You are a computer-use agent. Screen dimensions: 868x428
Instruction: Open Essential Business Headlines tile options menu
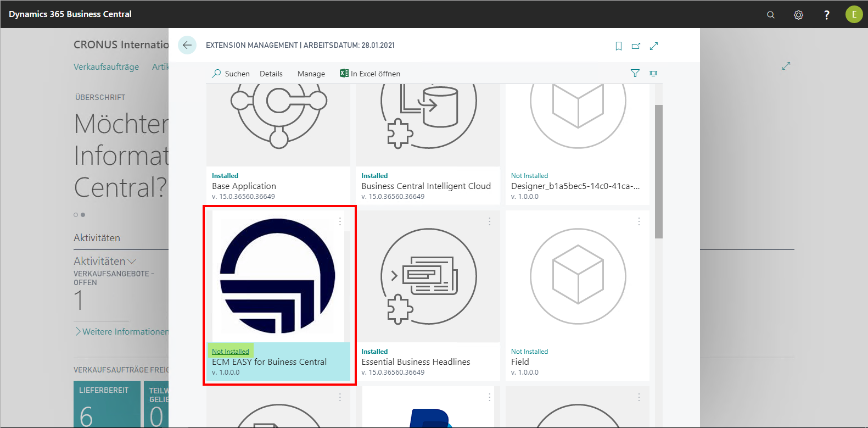point(489,221)
